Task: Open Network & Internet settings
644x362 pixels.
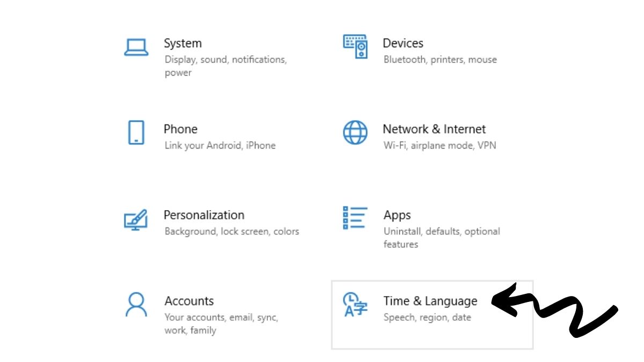Action: point(434,129)
